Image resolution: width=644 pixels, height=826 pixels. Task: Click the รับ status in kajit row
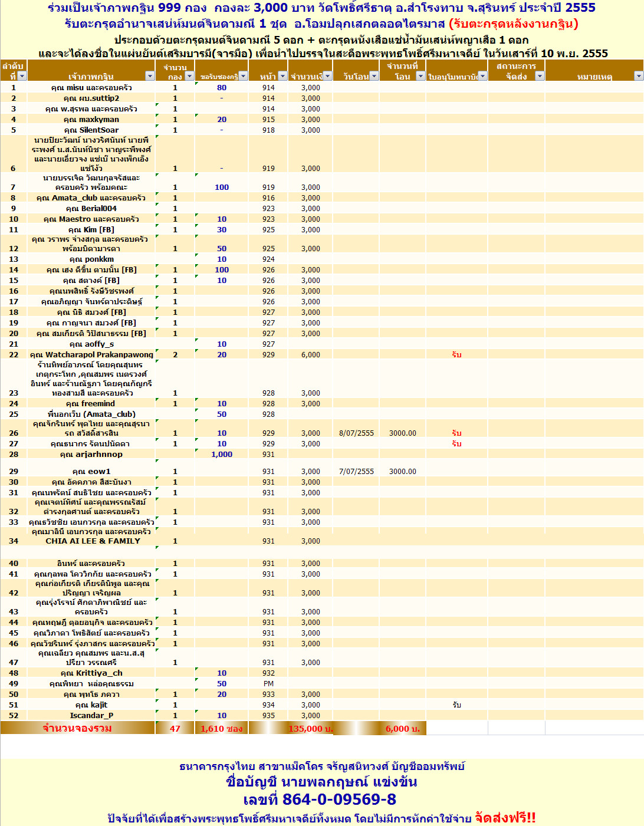point(457,705)
